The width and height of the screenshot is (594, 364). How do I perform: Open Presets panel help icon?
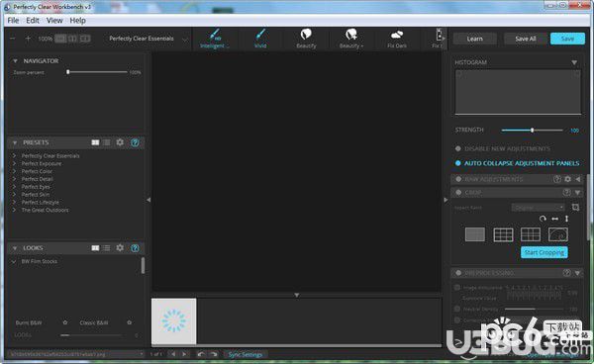point(135,142)
